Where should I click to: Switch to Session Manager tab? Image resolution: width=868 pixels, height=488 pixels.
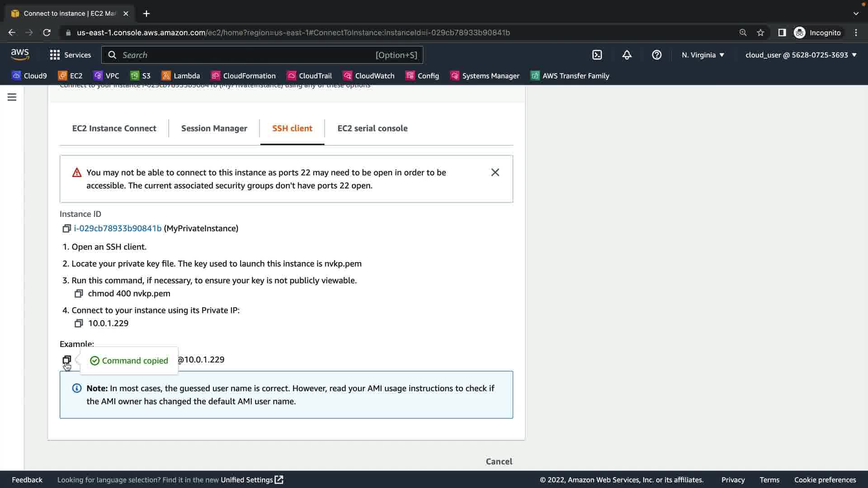pyautogui.click(x=214, y=128)
